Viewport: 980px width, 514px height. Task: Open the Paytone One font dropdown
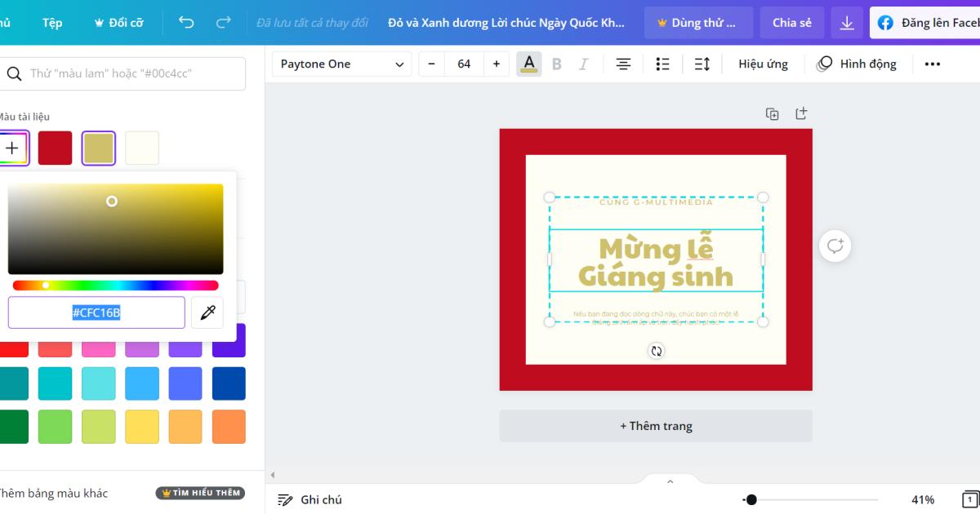coord(341,64)
